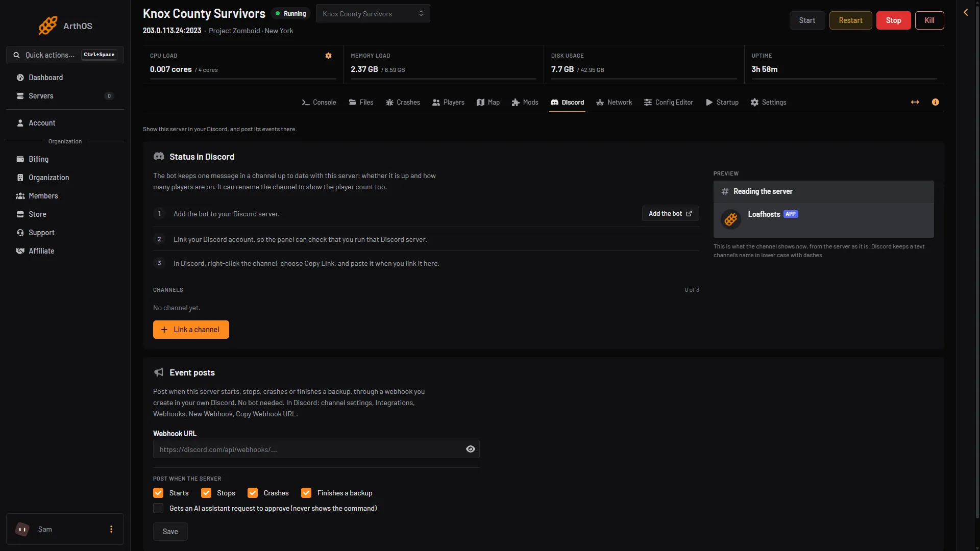The height and width of the screenshot is (551, 980).
Task: Click Sam's avatar in the sidebar
Action: 22,529
